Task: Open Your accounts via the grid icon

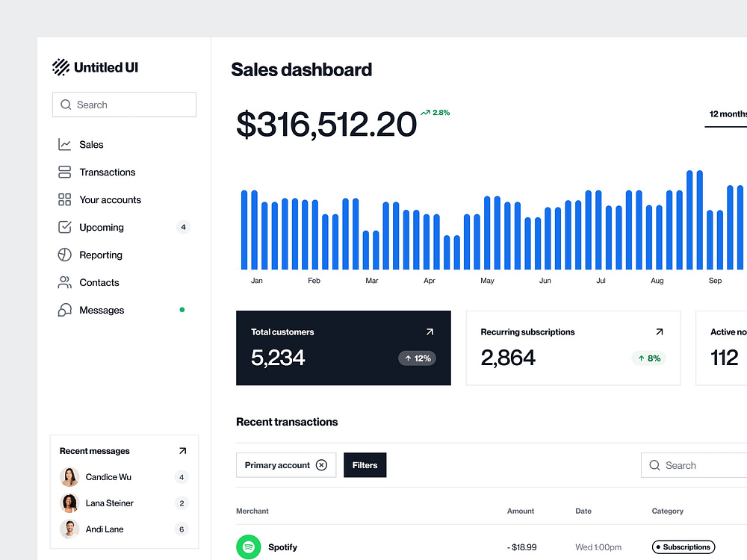Action: (63, 199)
